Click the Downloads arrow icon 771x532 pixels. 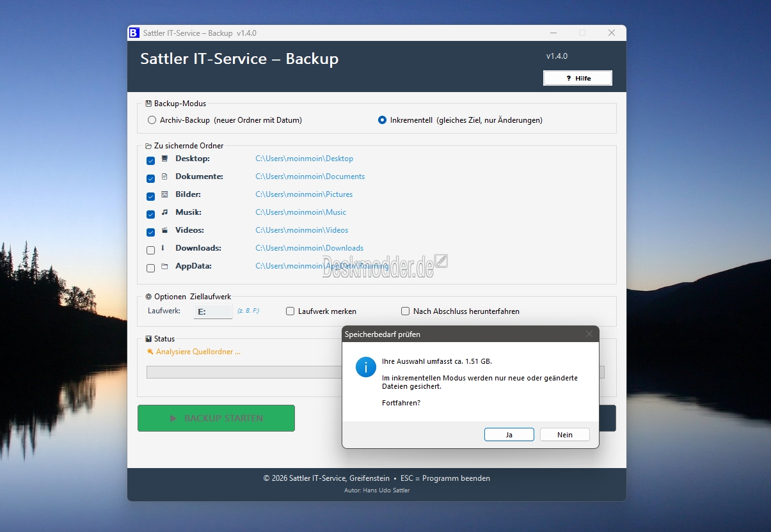point(163,248)
